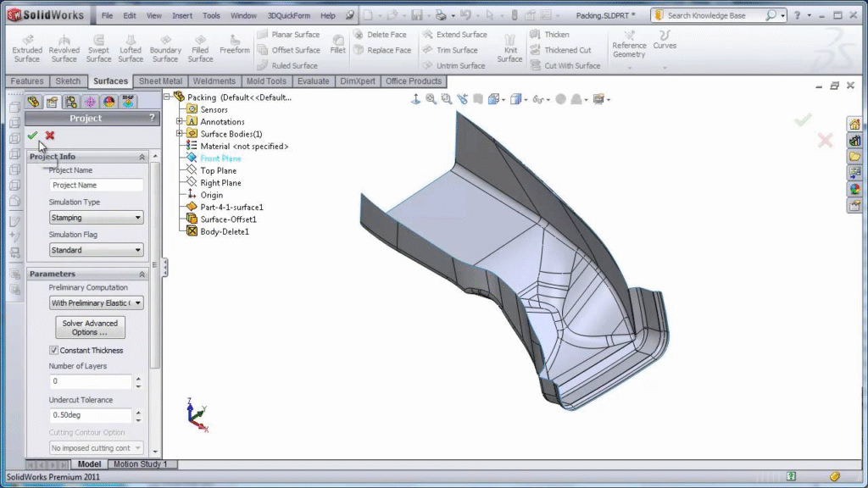Switch to the Sheet Metal tab
This screenshot has width=868, height=488.
pyautogui.click(x=160, y=81)
